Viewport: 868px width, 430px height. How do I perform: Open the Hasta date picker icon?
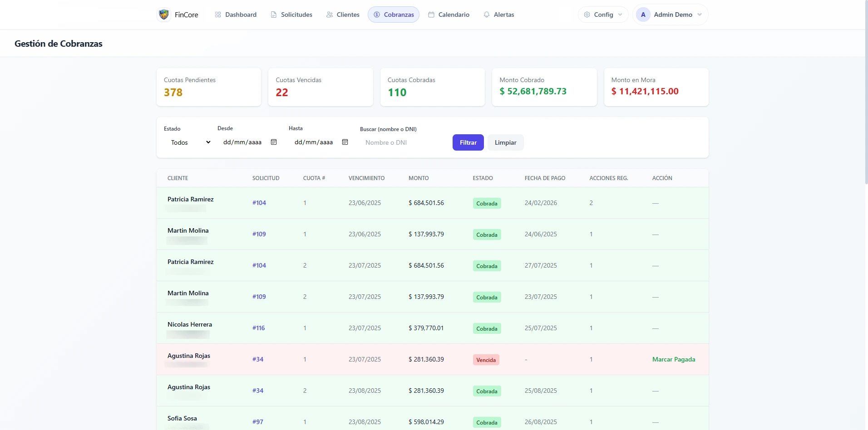[x=345, y=142]
